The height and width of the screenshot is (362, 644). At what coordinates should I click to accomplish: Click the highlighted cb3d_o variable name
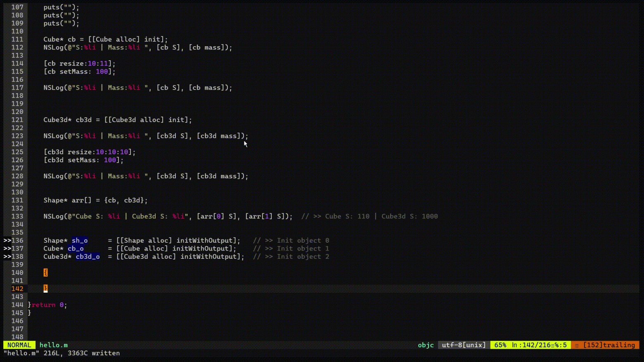[88, 257]
